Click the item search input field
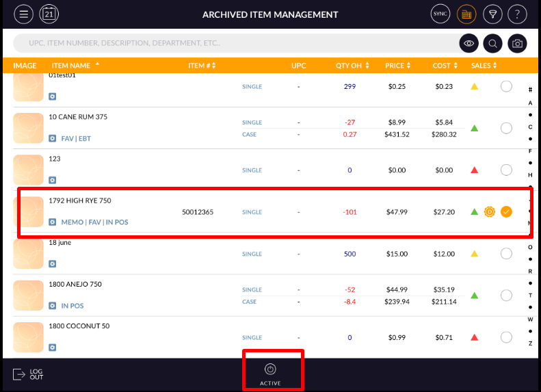This screenshot has height=392, width=541. 233,43
